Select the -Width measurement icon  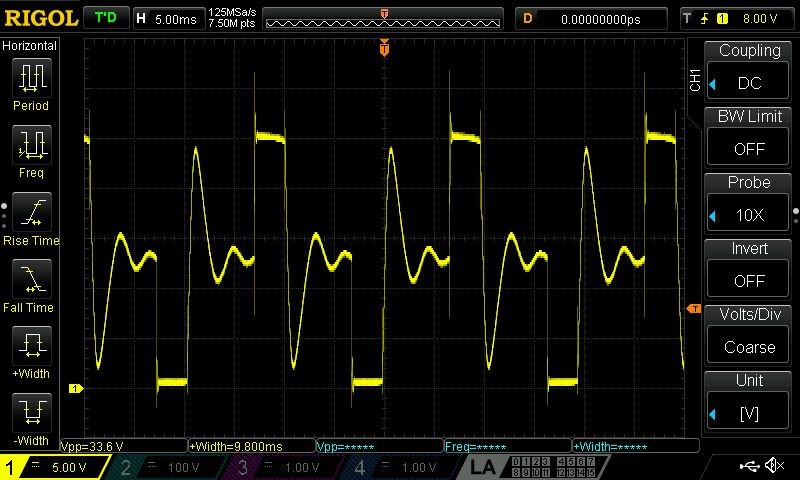coord(32,412)
